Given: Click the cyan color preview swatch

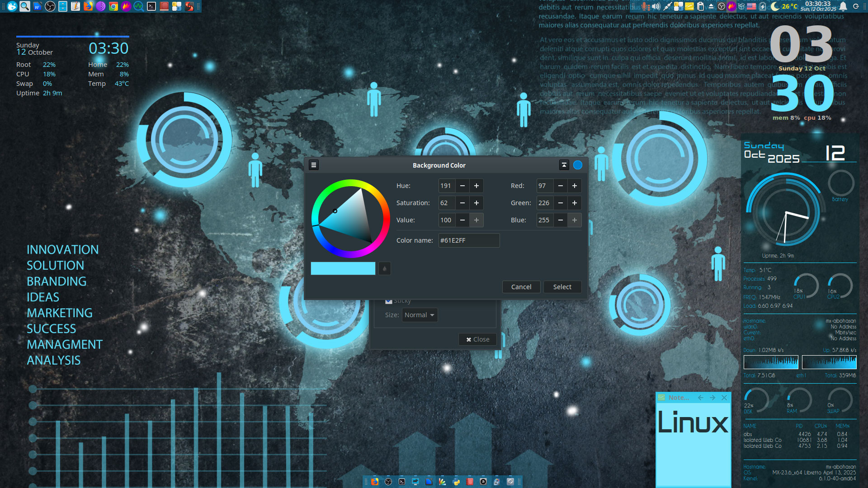Looking at the screenshot, I should point(343,268).
